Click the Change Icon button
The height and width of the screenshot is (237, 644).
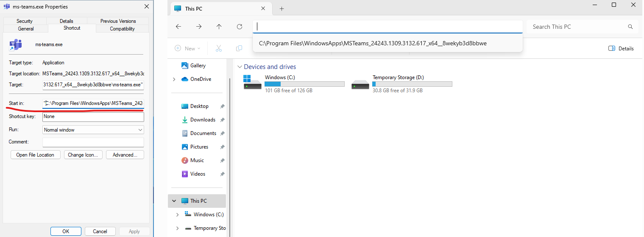[x=83, y=155]
